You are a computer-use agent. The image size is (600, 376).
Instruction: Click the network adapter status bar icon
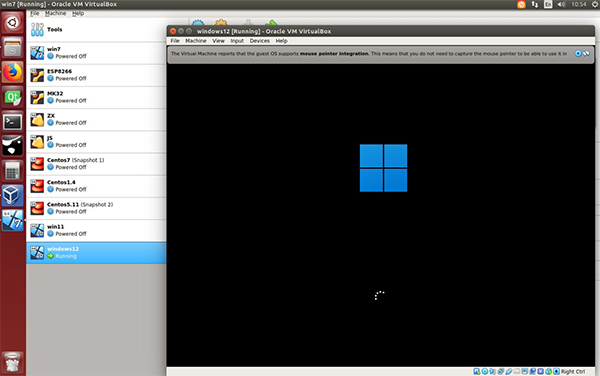tap(501, 371)
